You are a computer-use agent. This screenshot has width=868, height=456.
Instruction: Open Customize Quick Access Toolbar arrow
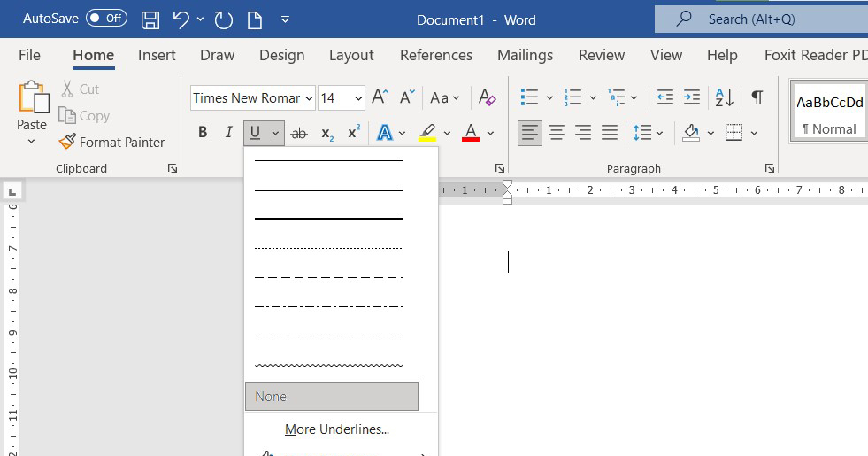pos(285,19)
